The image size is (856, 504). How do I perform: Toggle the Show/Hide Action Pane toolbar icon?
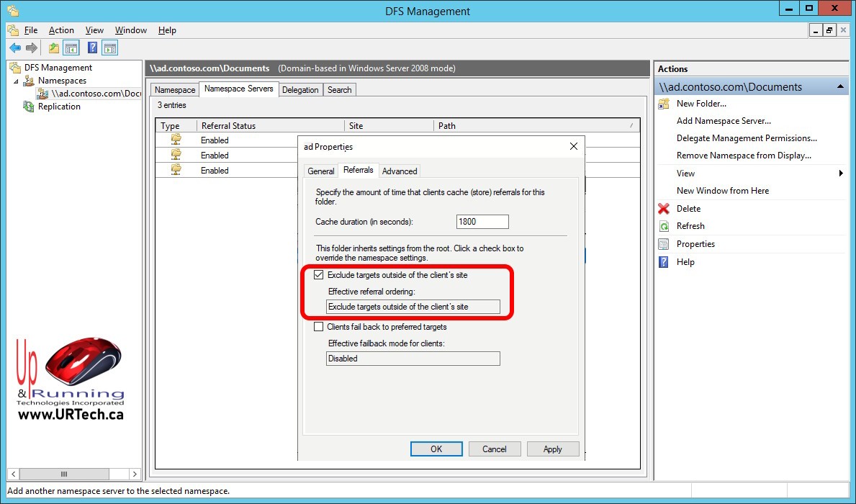click(109, 48)
